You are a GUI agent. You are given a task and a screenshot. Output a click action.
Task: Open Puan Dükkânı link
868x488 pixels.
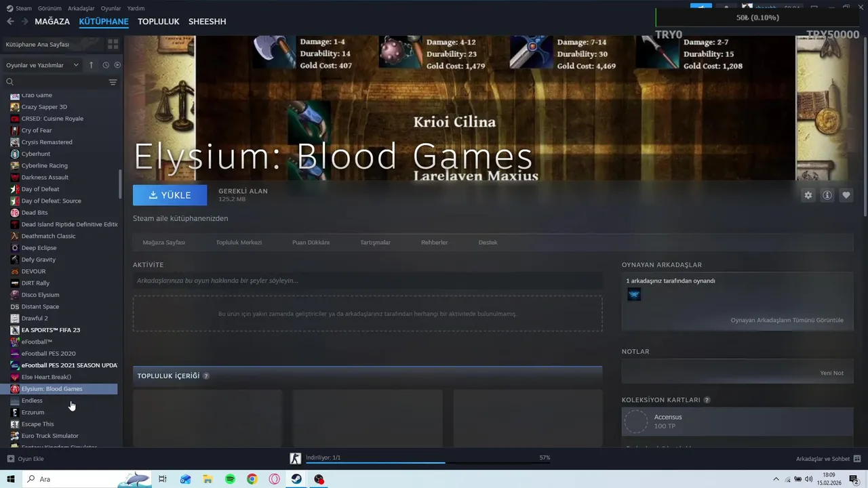pos(311,243)
